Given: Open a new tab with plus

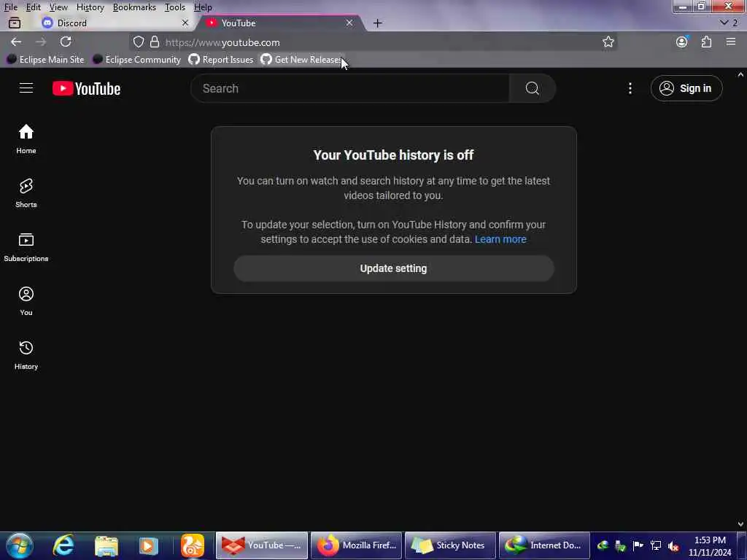Looking at the screenshot, I should point(377,23).
